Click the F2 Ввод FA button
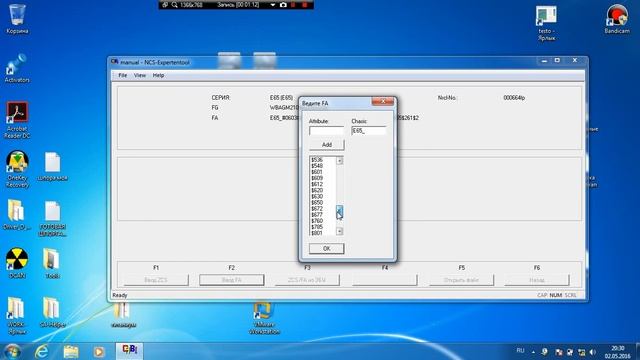This screenshot has height=360, width=640. [x=231, y=280]
